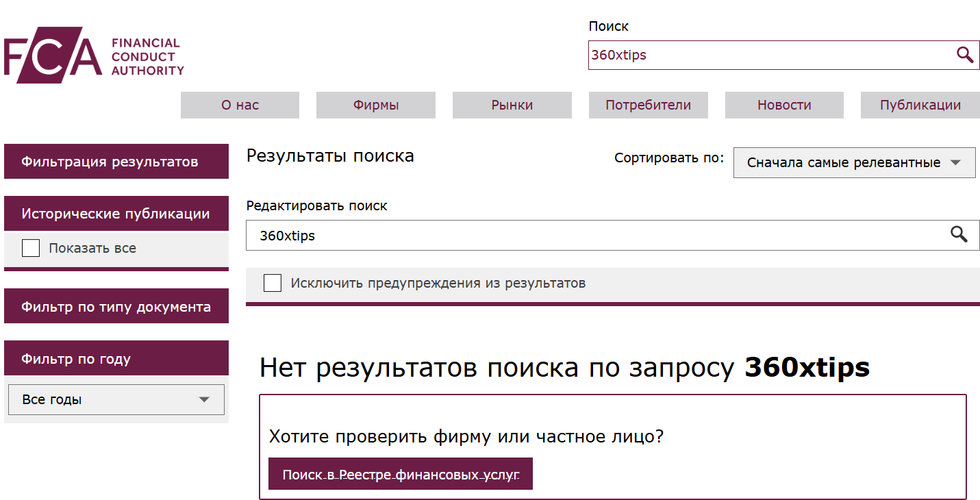Open the 'Все годы' year filter dropdown
The width and height of the screenshot is (980, 500).
point(116,399)
